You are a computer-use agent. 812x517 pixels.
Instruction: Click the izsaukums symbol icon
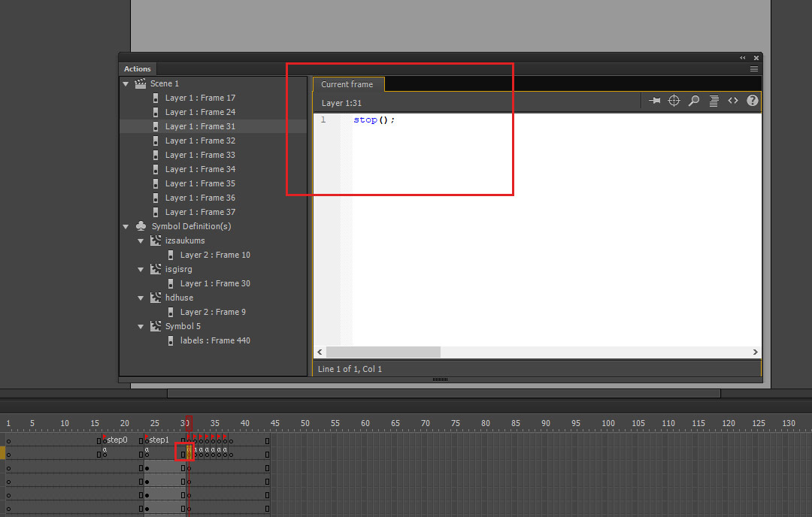pyautogui.click(x=156, y=240)
